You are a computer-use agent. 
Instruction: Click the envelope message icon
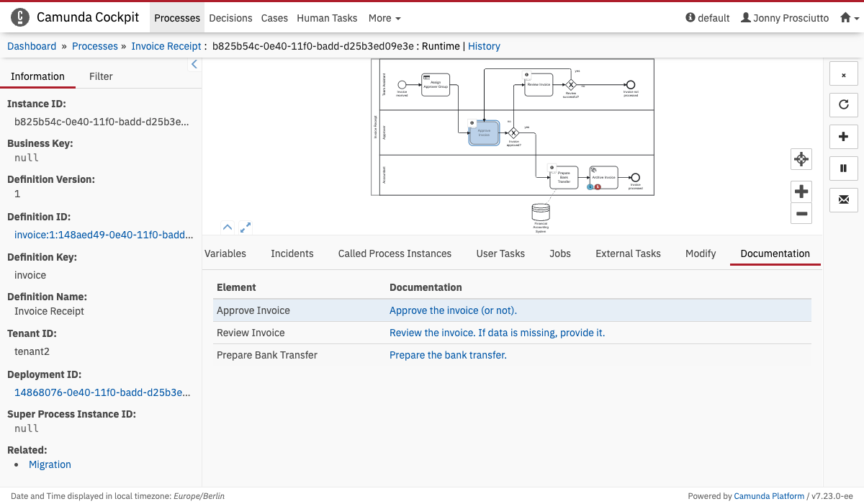point(843,199)
